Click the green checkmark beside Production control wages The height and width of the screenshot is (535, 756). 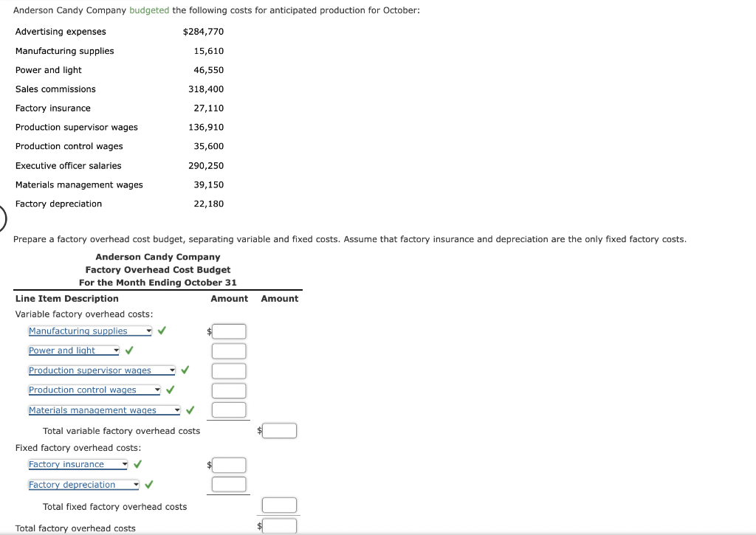171,390
